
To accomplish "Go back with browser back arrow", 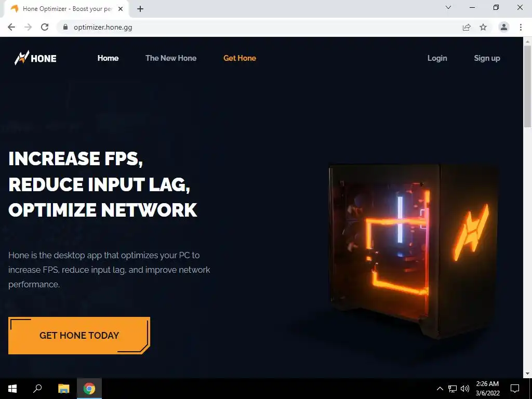I will pos(11,27).
